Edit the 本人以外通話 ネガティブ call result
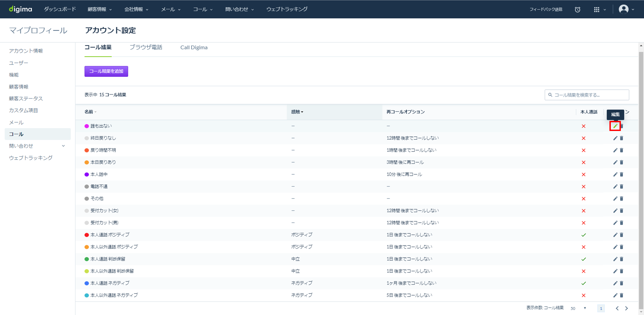The image size is (644, 315). coord(615,295)
